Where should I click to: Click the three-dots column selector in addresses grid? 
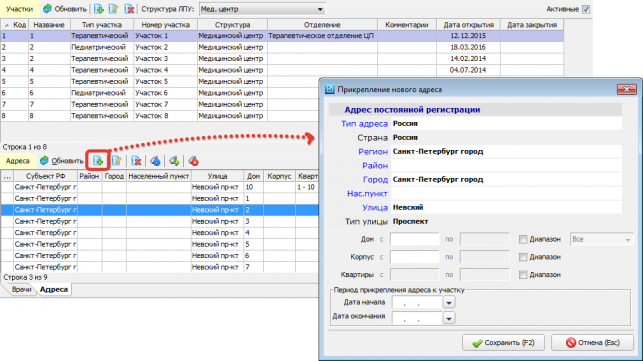pos(7,176)
